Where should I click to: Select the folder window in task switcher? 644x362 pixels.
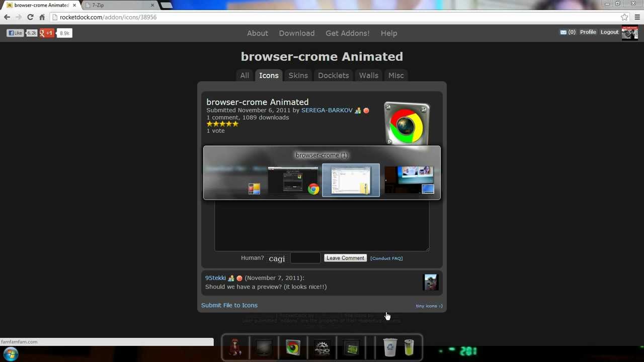(351, 180)
